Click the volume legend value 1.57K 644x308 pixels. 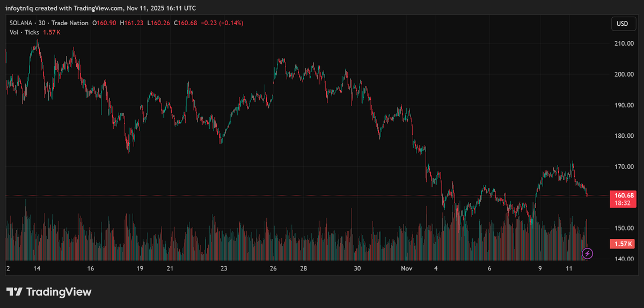click(52, 32)
